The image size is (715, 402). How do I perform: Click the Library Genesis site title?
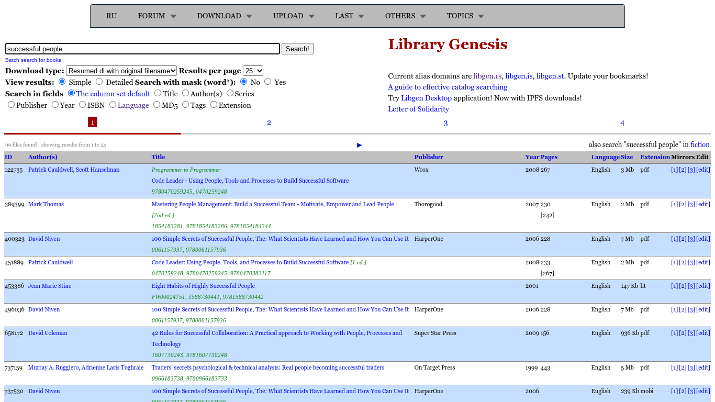pyautogui.click(x=447, y=44)
